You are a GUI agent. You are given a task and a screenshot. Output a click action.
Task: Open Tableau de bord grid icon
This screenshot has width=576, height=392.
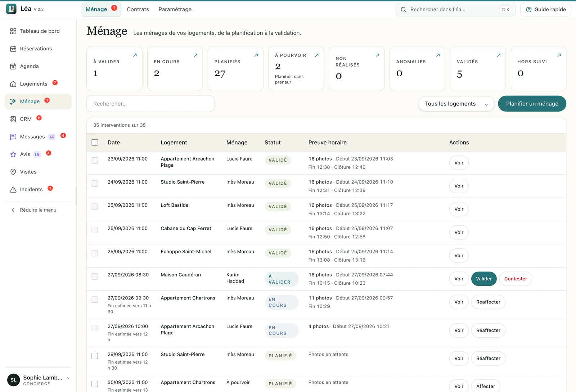pos(13,31)
